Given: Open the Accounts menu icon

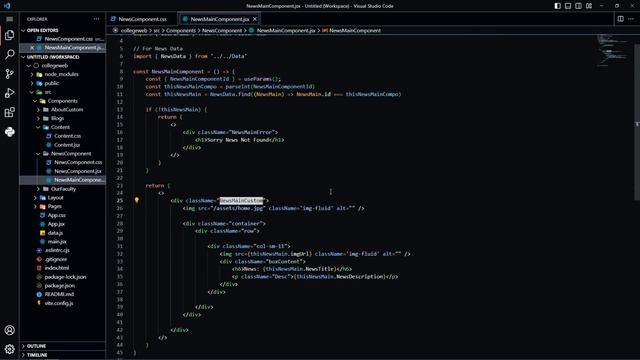Looking at the screenshot, I should [9, 330].
